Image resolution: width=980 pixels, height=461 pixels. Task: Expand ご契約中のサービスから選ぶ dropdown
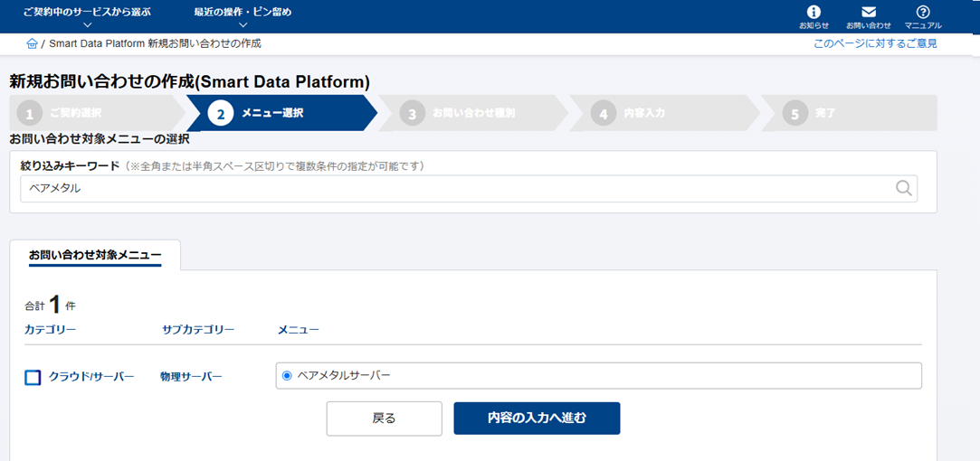pyautogui.click(x=87, y=18)
